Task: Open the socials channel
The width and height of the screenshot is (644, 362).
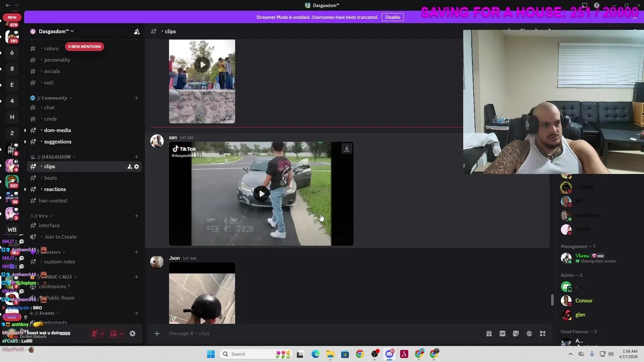Action: 84,71
